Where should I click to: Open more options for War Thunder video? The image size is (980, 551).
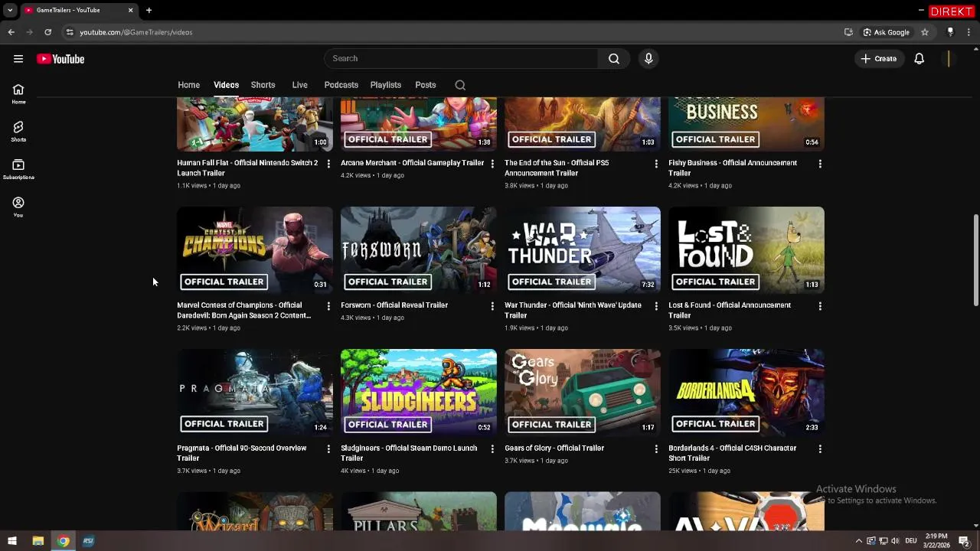656,306
